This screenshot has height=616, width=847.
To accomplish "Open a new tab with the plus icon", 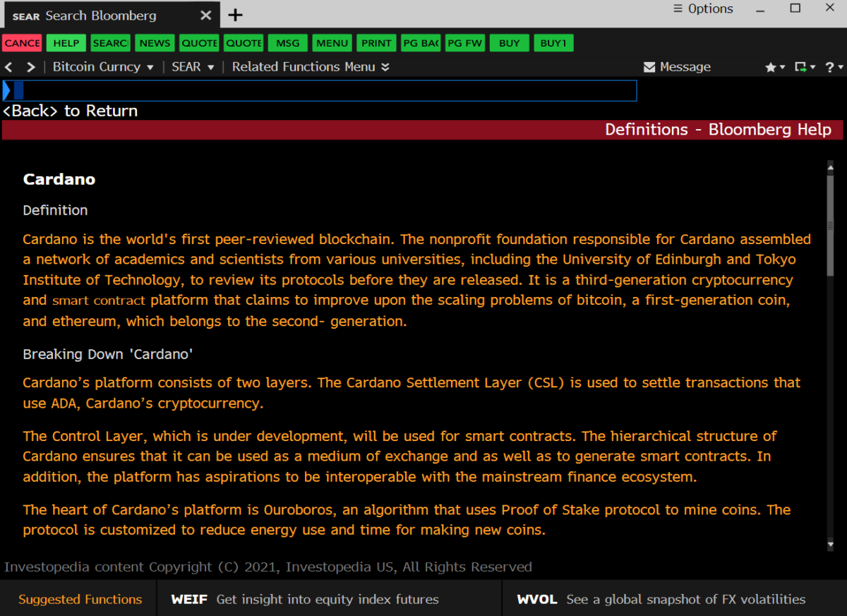I will click(x=235, y=16).
